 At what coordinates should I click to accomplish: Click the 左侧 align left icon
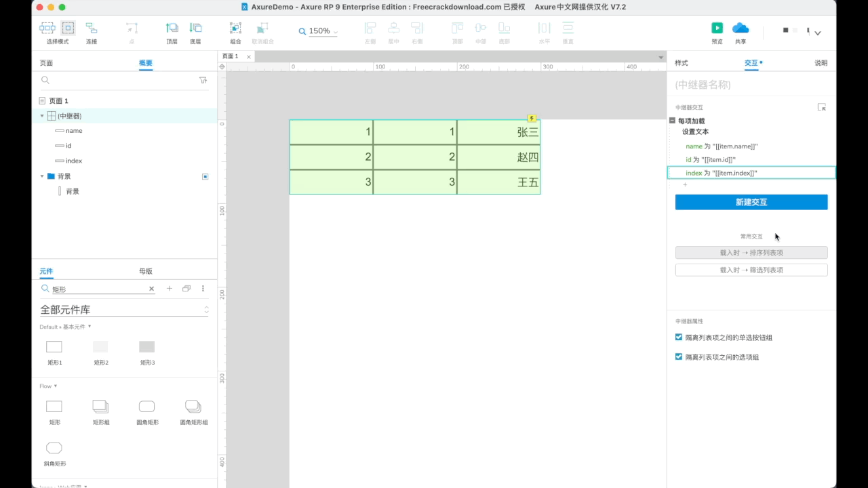pyautogui.click(x=370, y=28)
